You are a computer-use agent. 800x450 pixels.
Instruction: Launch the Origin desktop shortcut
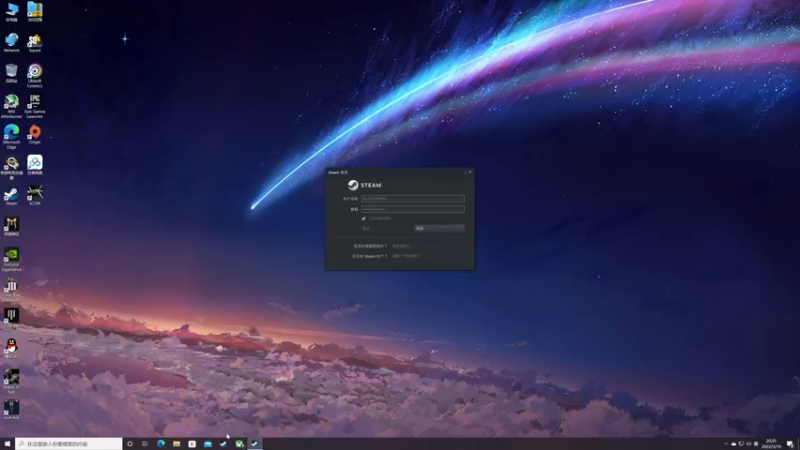pyautogui.click(x=35, y=134)
